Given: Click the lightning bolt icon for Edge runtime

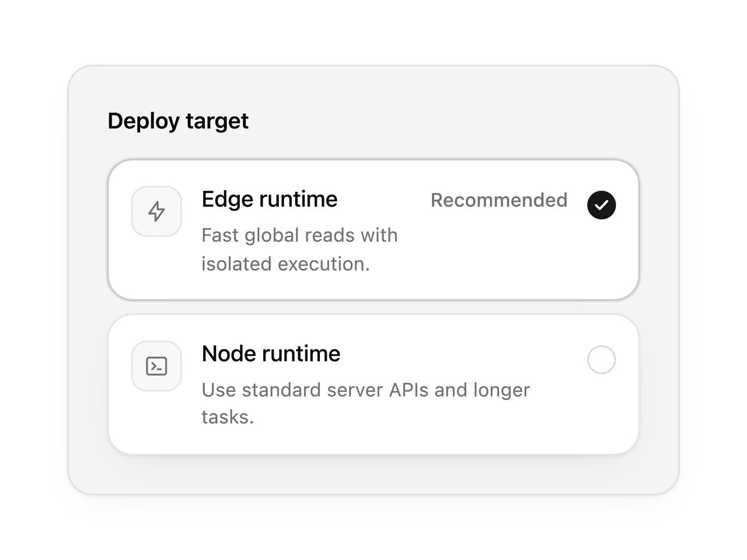Looking at the screenshot, I should pyautogui.click(x=156, y=211).
